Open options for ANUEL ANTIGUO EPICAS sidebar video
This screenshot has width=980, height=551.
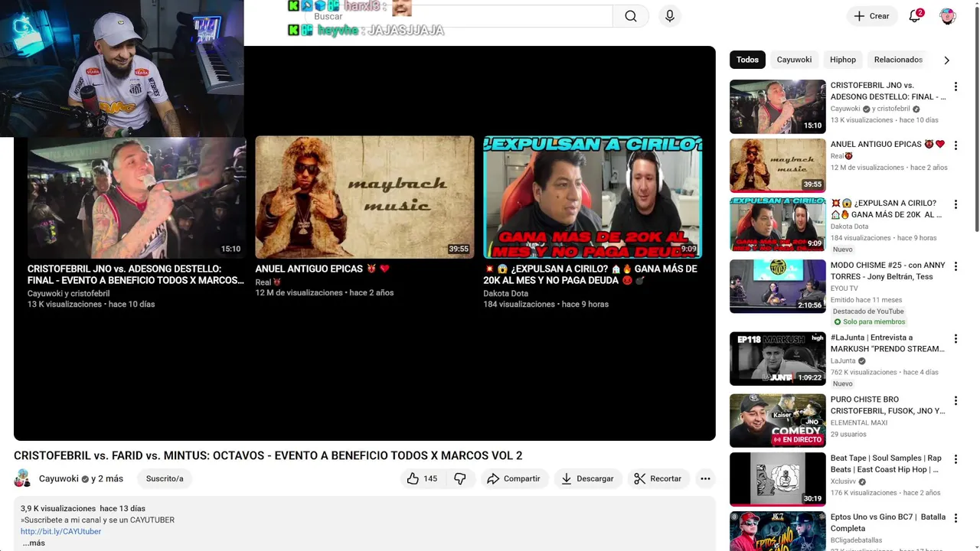[955, 145]
